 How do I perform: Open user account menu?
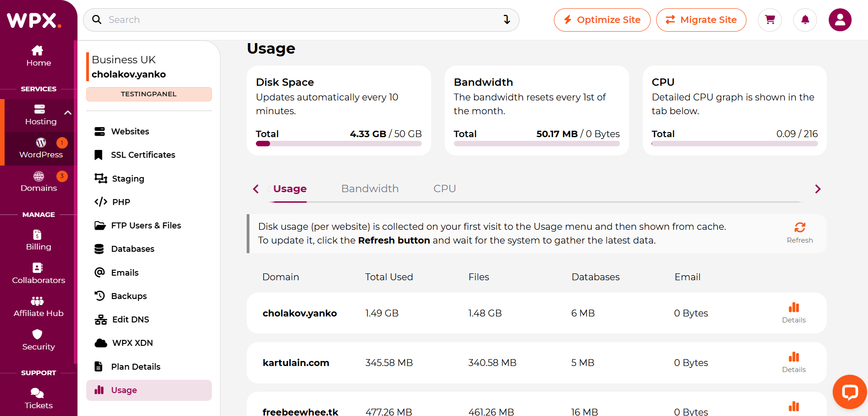pyautogui.click(x=840, y=20)
